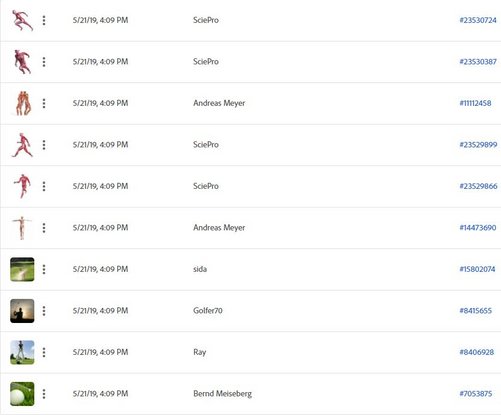Open the three-dot menu for asset #14473690
This screenshot has width=501, height=415.
[x=44, y=228]
